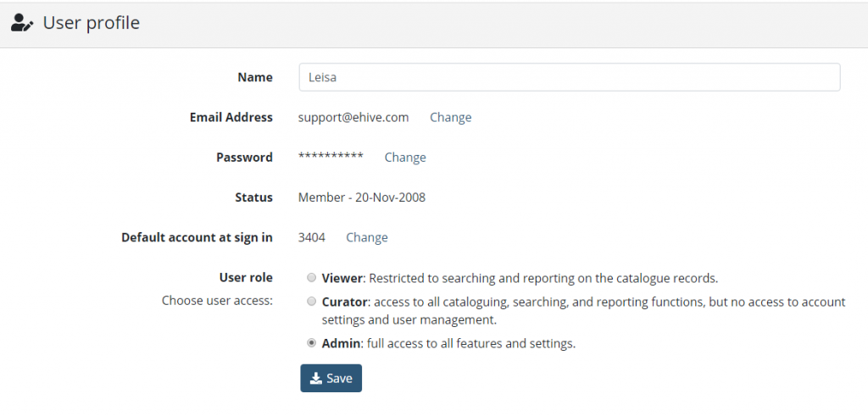This screenshot has width=868, height=416.
Task: Select the Curator user role radio button
Action: pos(312,302)
